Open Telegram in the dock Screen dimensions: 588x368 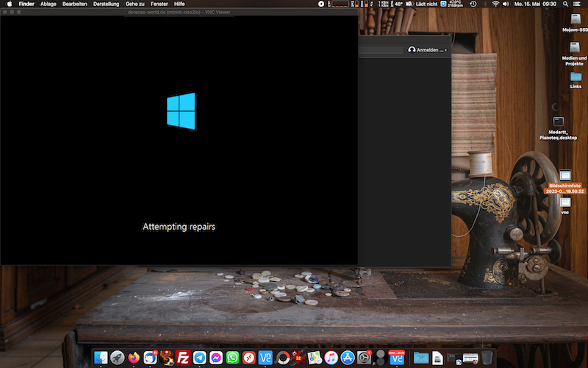(x=199, y=358)
